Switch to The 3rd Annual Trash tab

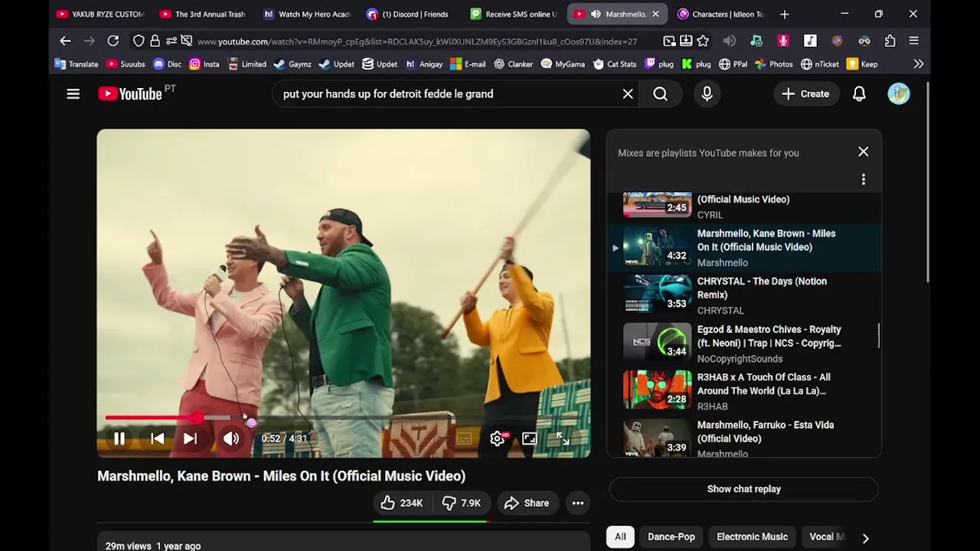(x=204, y=14)
